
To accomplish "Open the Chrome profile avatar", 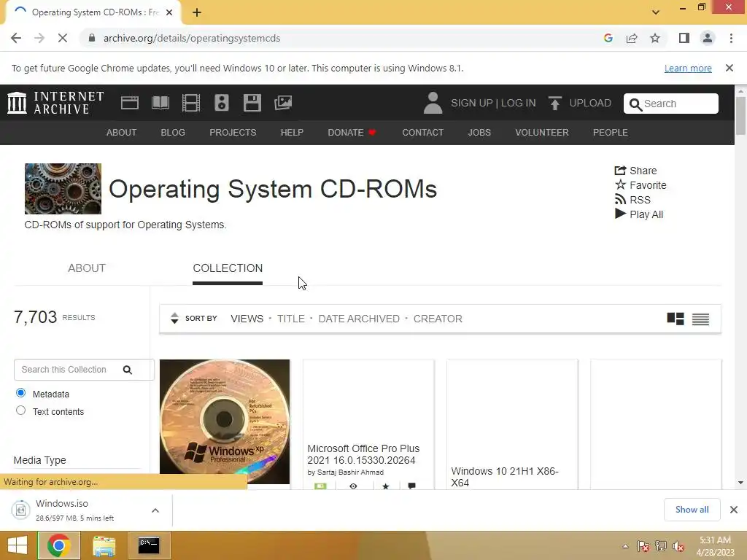I will [x=708, y=38].
